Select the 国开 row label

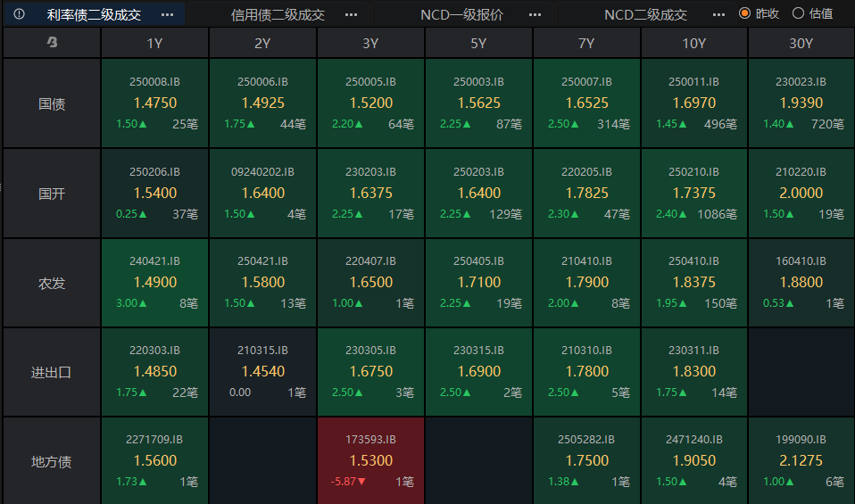pyautogui.click(x=52, y=194)
